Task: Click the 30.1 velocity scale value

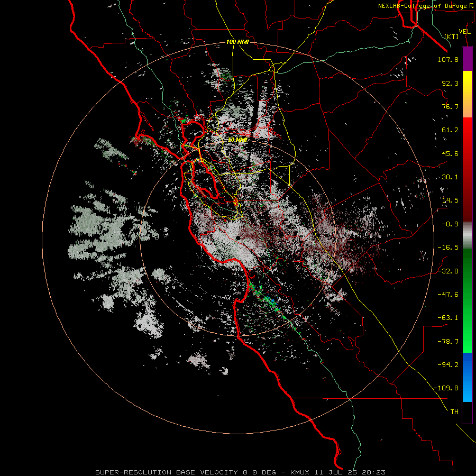Action: (x=450, y=177)
